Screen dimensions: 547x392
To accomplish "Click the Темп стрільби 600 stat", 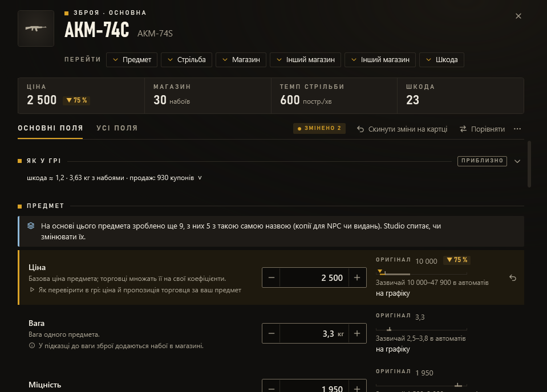I will click(x=334, y=96).
